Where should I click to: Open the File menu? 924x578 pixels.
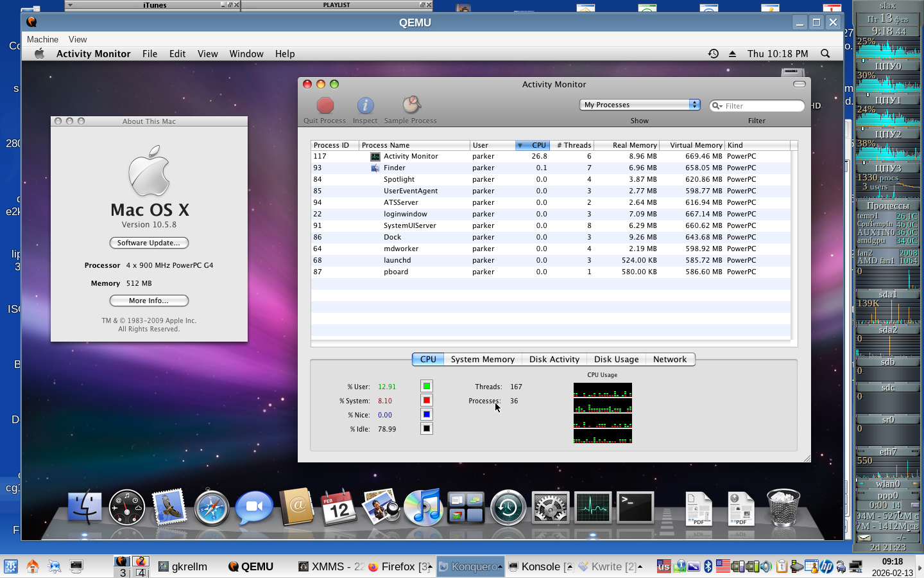pyautogui.click(x=150, y=54)
